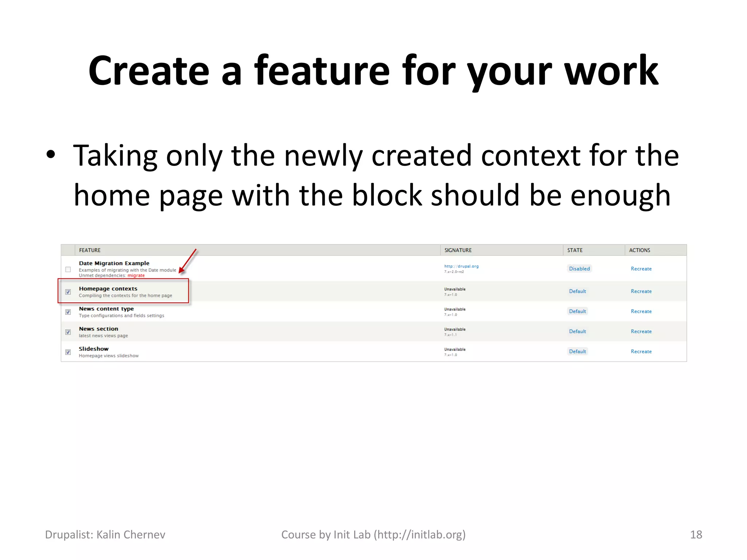747x560 pixels.
Task: Click Unavailable signature for Homepage contexts
Action: point(455,289)
